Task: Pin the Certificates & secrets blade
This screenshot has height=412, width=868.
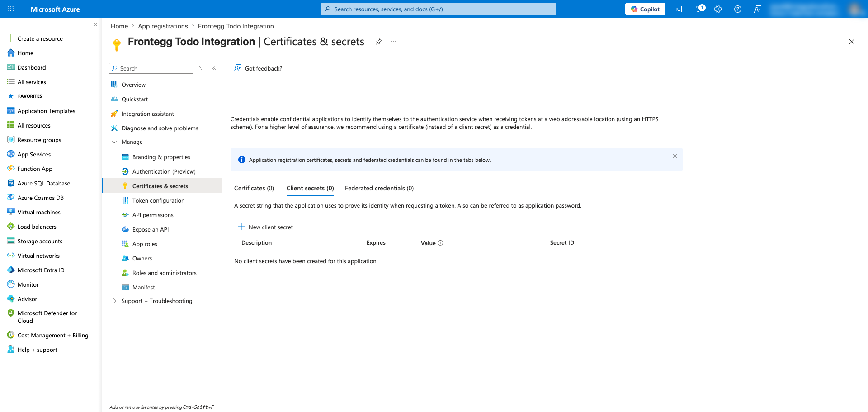Action: pos(379,42)
